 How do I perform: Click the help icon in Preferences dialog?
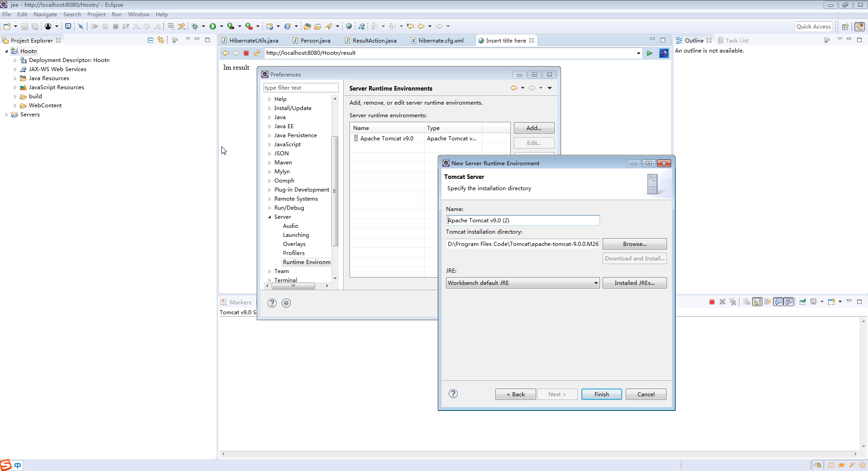pos(272,303)
